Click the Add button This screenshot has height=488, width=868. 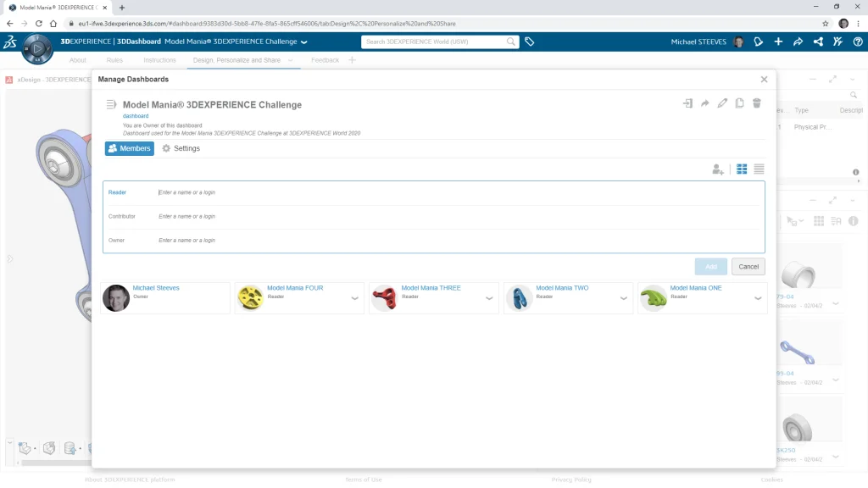711,267
